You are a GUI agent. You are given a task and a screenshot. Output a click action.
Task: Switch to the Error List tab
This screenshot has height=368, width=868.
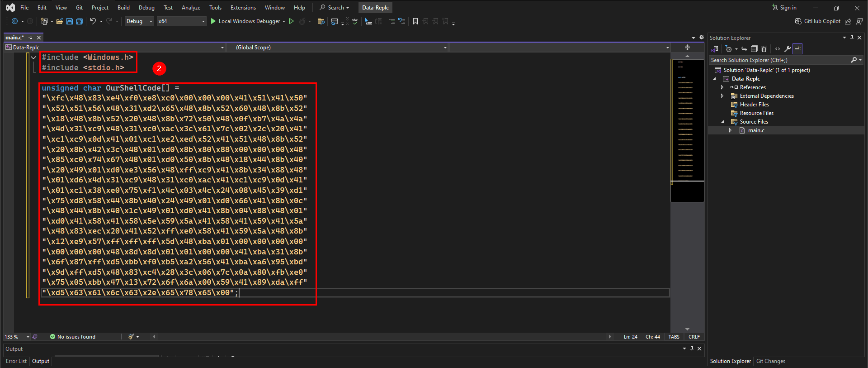(x=16, y=361)
